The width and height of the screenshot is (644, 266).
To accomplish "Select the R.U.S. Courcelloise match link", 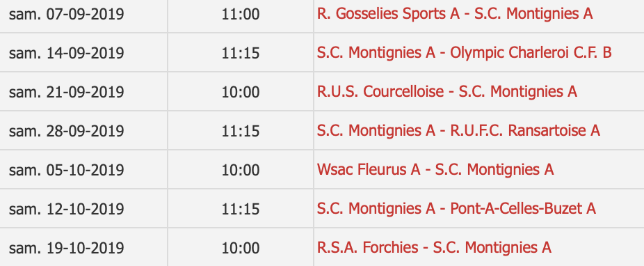I will point(447,92).
